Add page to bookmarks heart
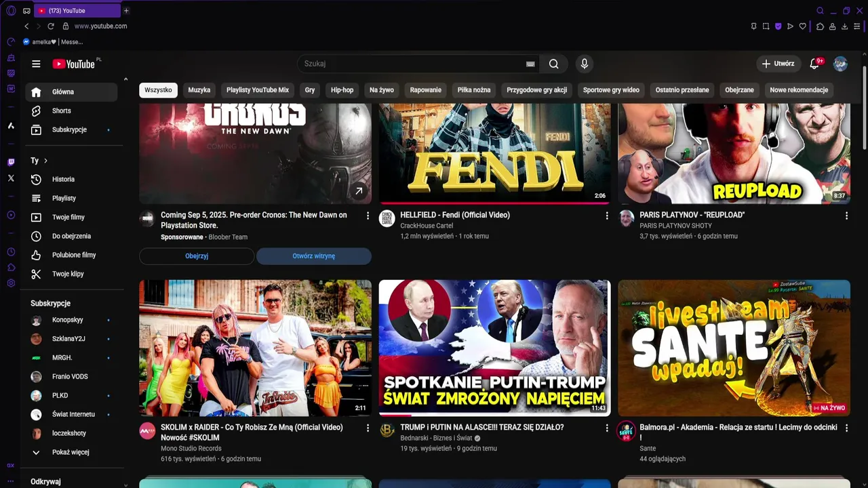Viewport: 868px width, 488px height. click(x=802, y=26)
